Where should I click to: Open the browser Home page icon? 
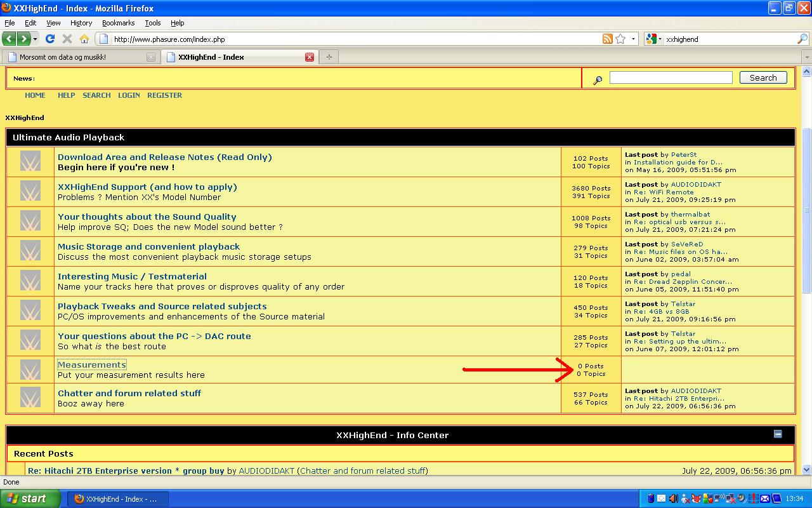click(x=84, y=39)
